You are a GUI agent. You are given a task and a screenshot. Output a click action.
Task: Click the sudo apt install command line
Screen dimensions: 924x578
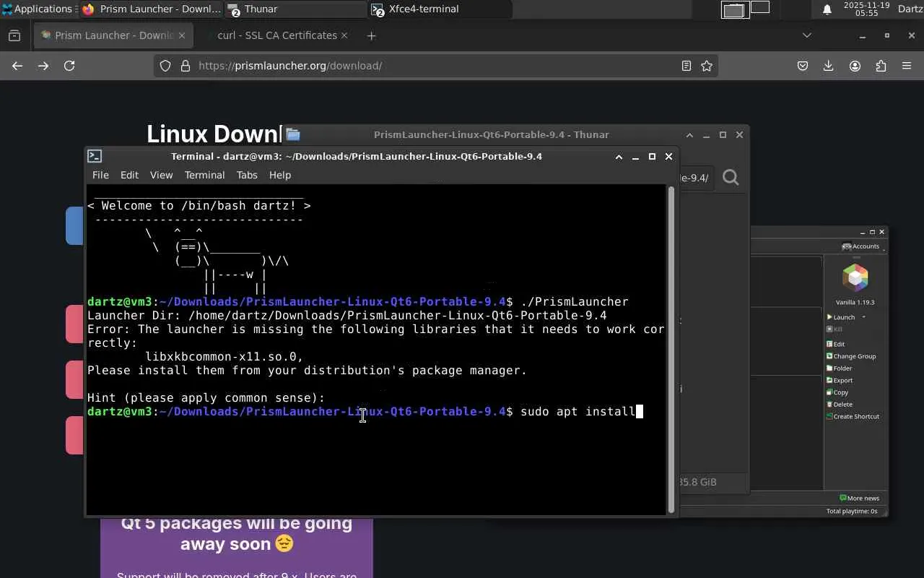point(577,411)
